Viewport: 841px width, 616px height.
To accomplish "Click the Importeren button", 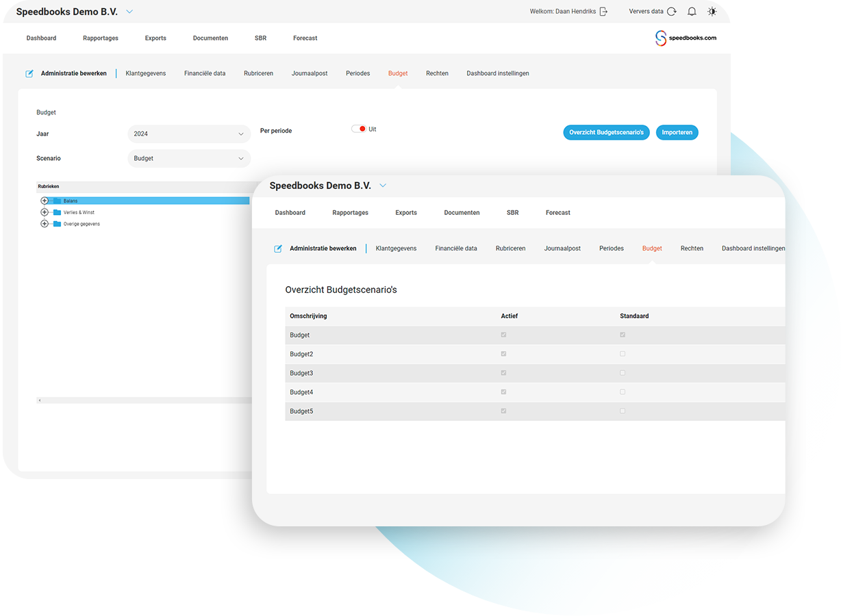I will 677,132.
